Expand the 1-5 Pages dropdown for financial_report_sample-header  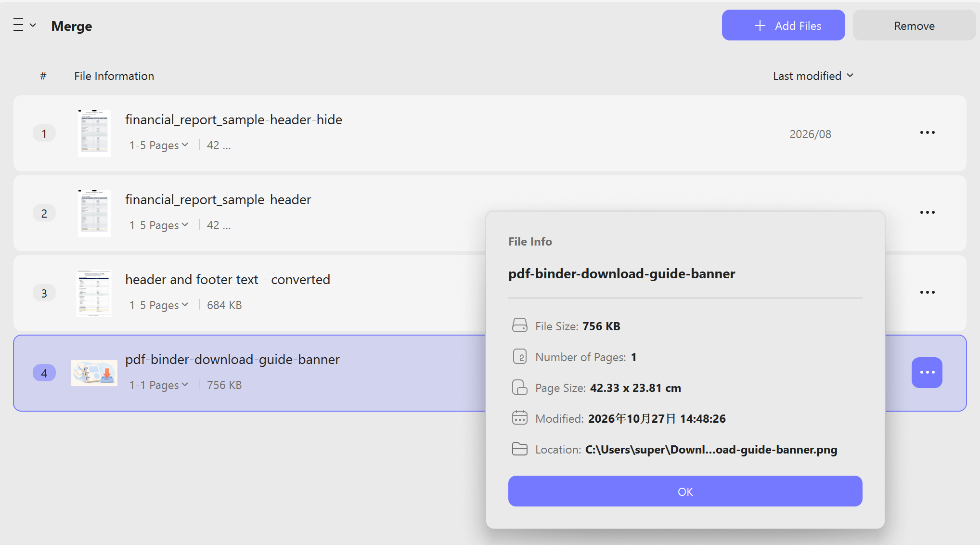click(159, 225)
